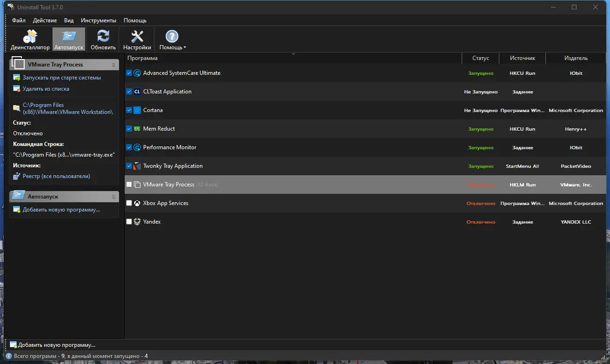Open the Деинсталлятор toolbar section
Screen dimensions: 610x364
tap(30, 40)
